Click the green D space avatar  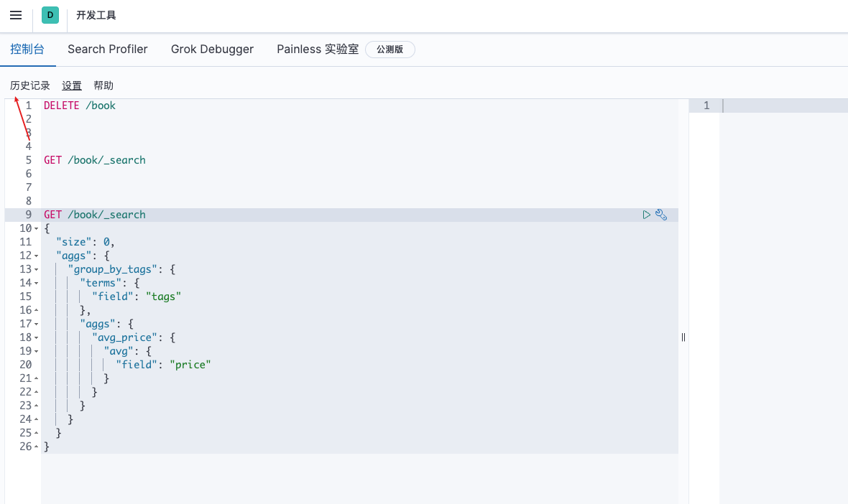tap(50, 15)
